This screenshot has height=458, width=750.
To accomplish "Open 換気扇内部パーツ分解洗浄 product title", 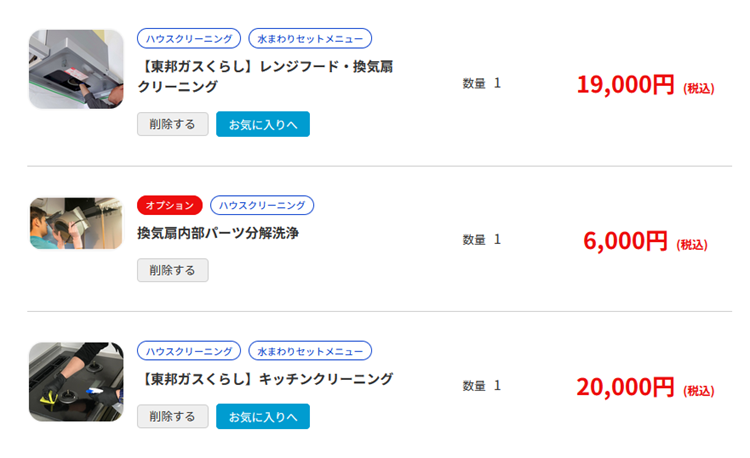I will click(x=218, y=233).
